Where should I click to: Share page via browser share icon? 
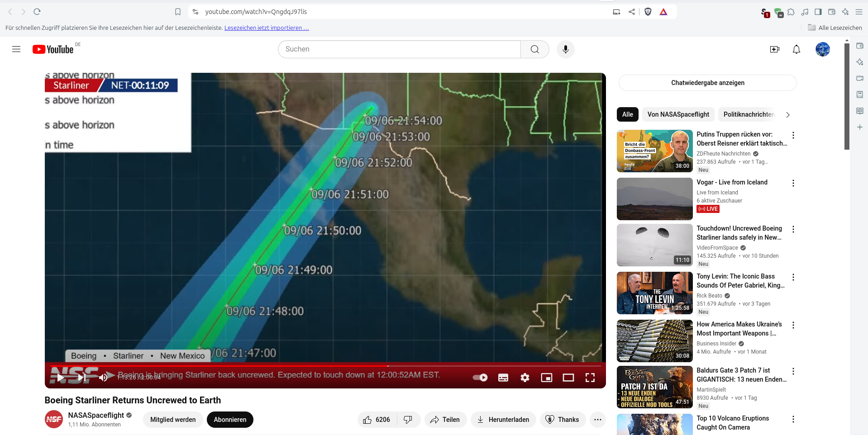point(632,12)
